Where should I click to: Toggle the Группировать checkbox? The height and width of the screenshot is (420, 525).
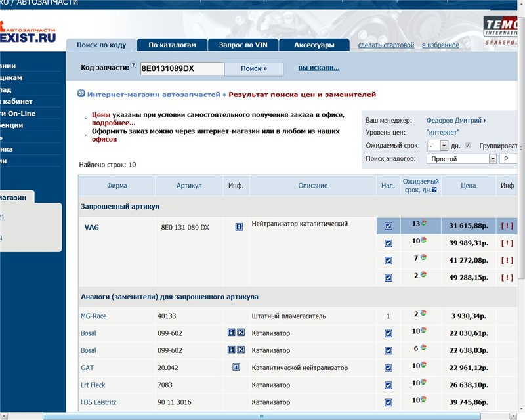tap(468, 146)
